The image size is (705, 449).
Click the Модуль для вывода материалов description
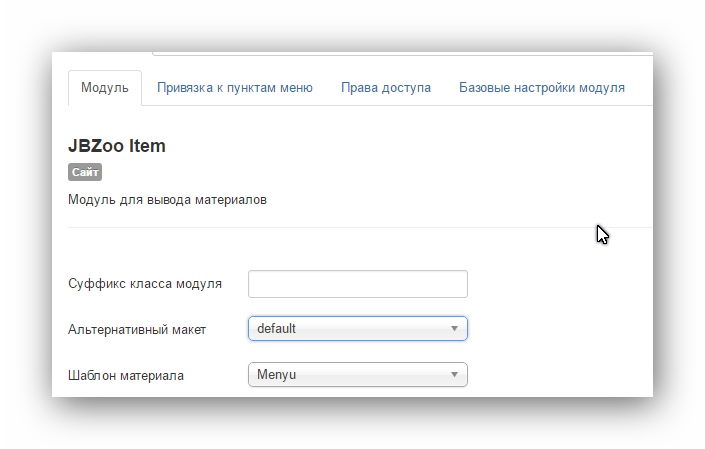point(167,200)
